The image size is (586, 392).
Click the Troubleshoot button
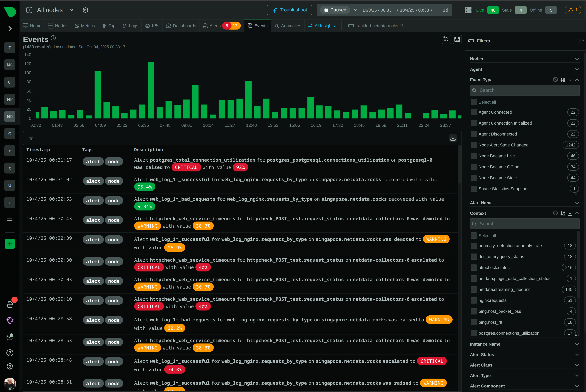coord(289,10)
